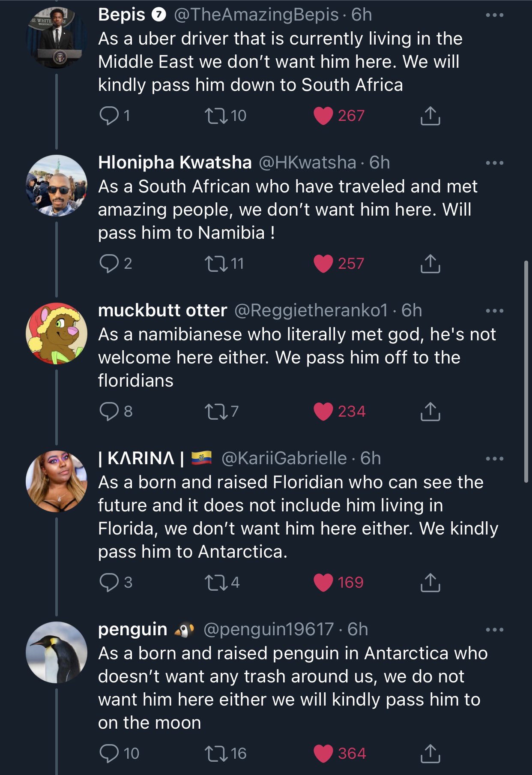This screenshot has height=775, width=532.
Task: Reply to muckbutt otter's Namibia tweet
Action: (109, 412)
